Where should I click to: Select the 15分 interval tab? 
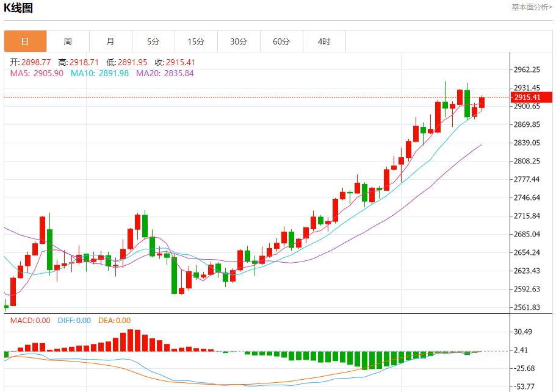pos(196,41)
